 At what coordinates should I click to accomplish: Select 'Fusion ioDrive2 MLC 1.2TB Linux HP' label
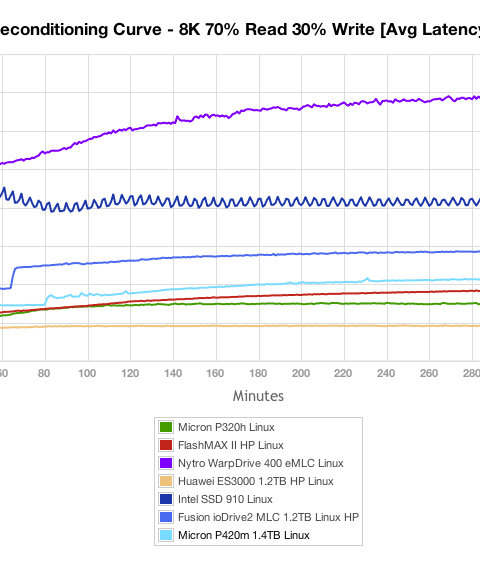point(268,517)
